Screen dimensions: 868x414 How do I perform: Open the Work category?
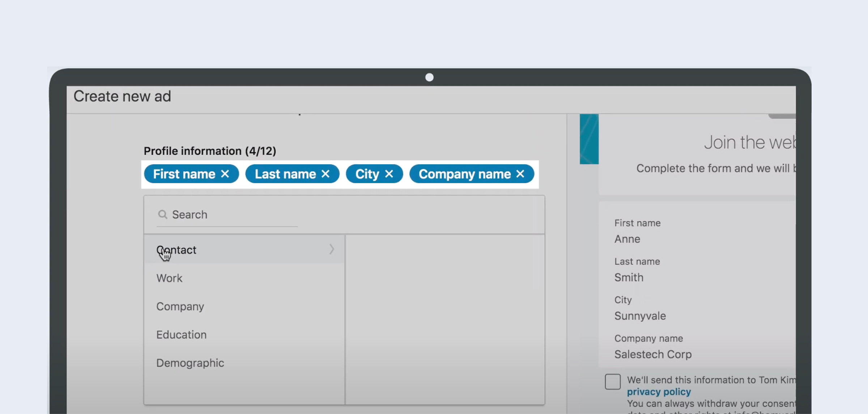coord(169,278)
